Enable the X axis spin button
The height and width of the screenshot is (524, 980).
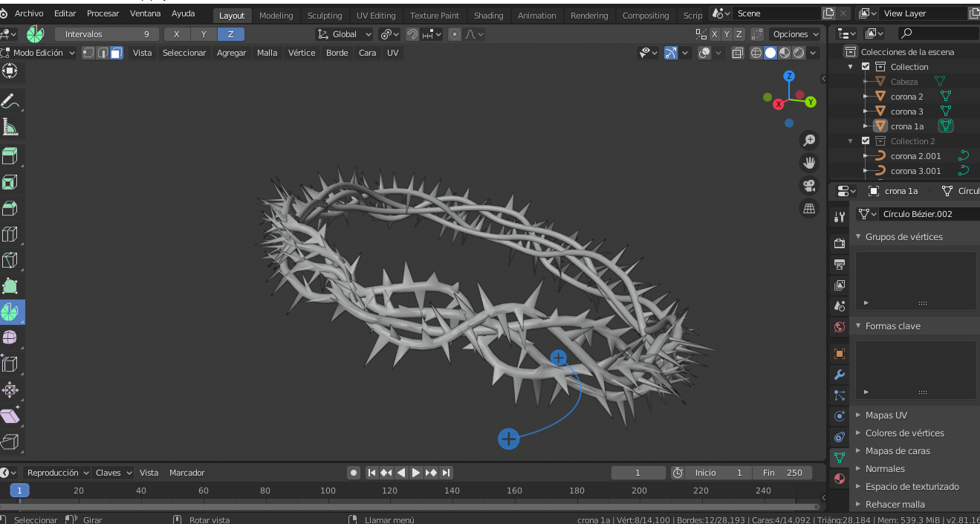click(176, 34)
